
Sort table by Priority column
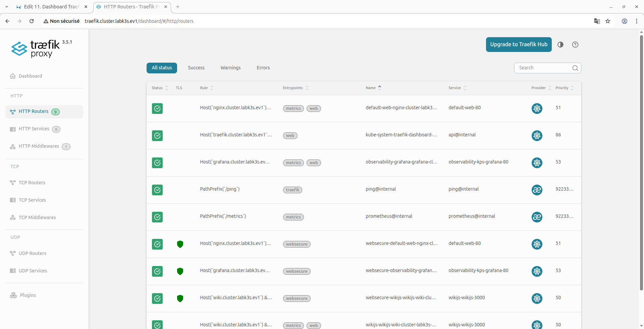click(565, 88)
